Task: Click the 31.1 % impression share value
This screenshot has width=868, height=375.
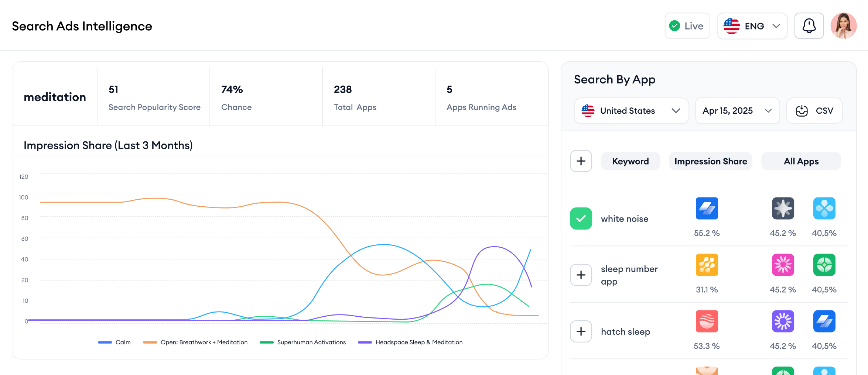Action: [707, 290]
